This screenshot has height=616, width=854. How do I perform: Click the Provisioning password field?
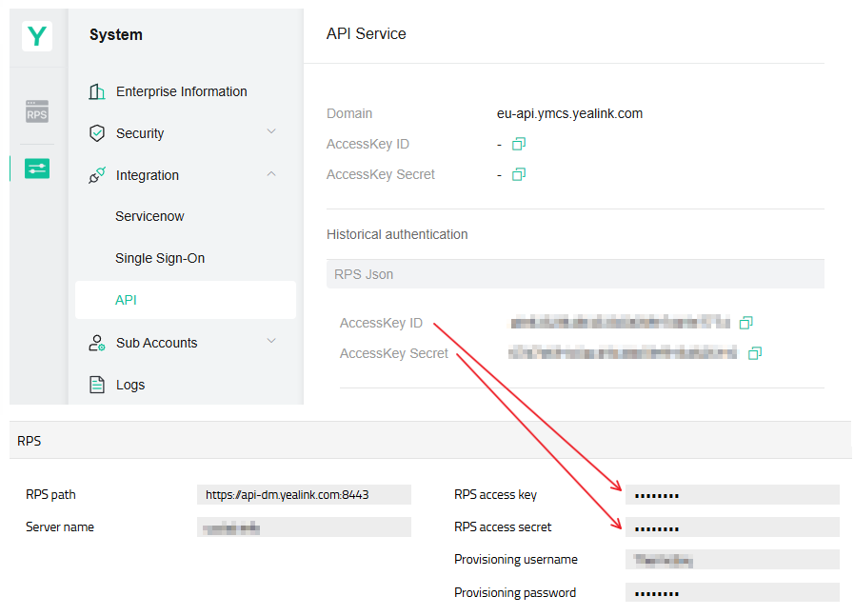tap(732, 592)
